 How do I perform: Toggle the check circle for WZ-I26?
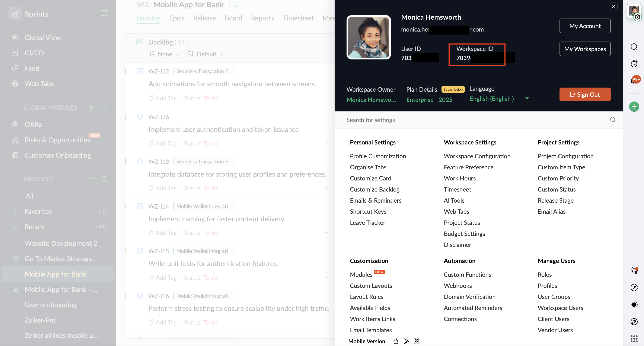(x=140, y=117)
